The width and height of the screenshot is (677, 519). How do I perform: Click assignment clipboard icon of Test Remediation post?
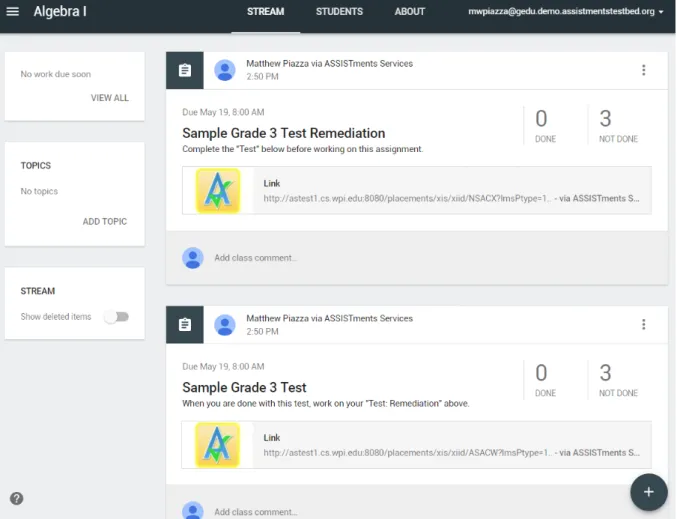[x=185, y=70]
